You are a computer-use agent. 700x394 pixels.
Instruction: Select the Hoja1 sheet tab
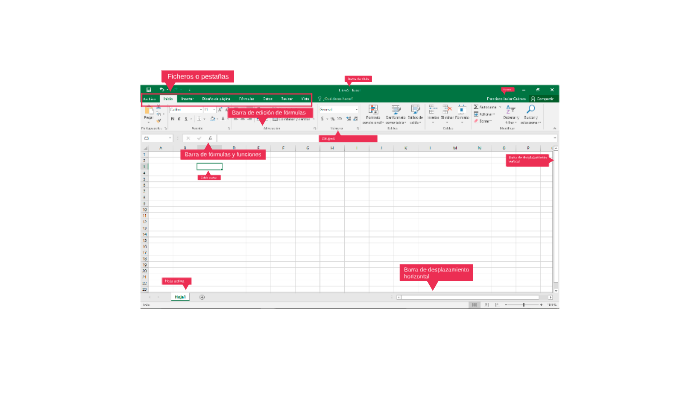click(x=180, y=297)
